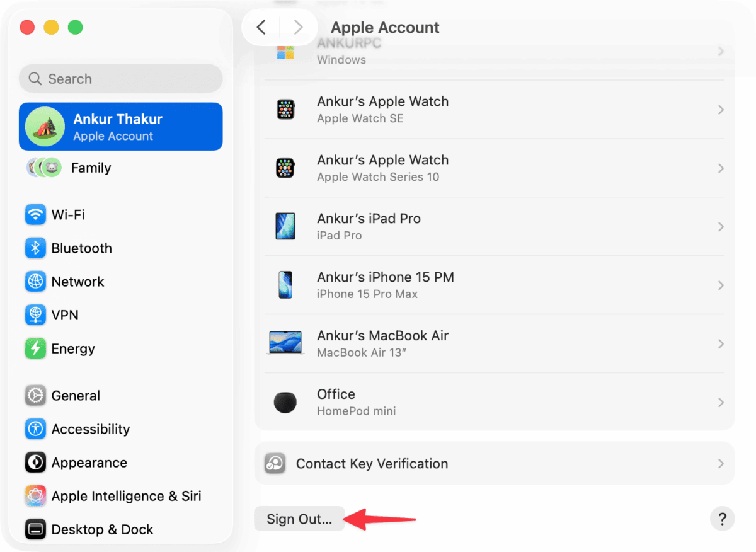Open the Accessibility label in sidebar
This screenshot has height=552, width=756.
point(91,429)
